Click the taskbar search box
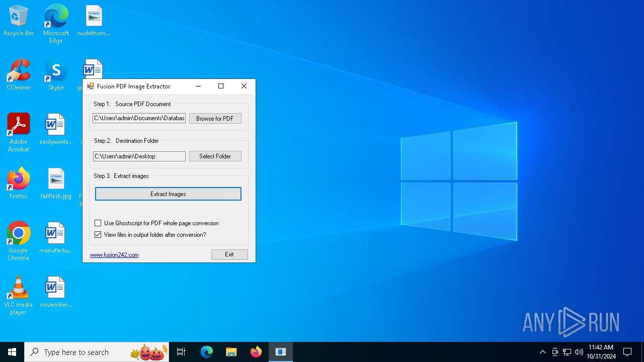Image resolution: width=644 pixels, height=362 pixels. [97, 352]
